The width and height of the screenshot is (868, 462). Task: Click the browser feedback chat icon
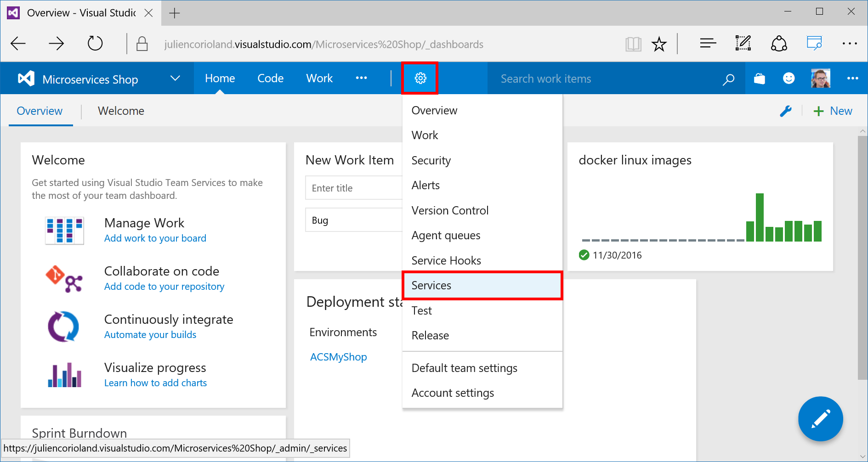tap(814, 43)
